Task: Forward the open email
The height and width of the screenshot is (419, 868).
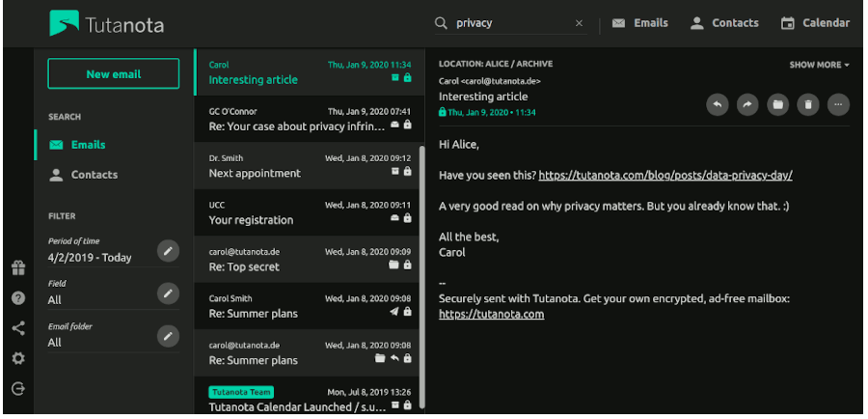Action: [x=747, y=104]
